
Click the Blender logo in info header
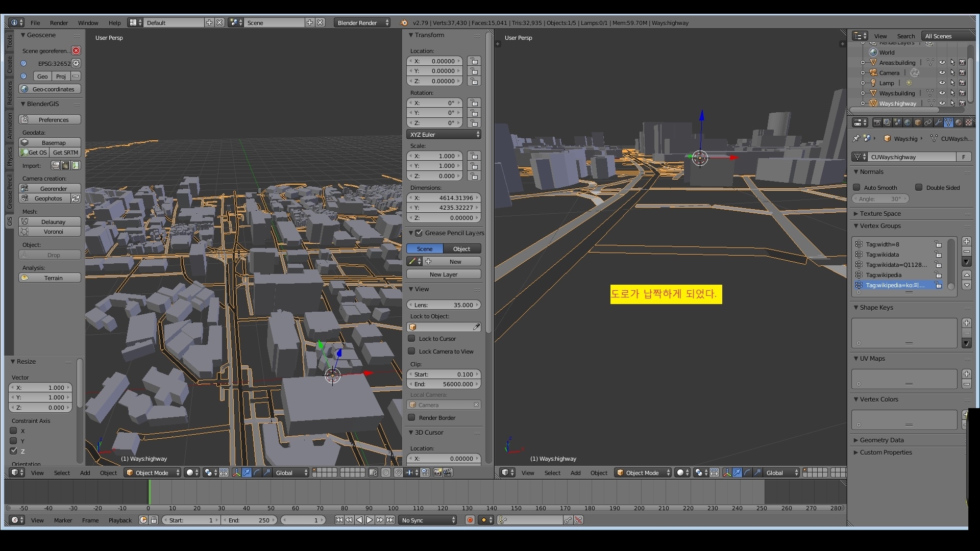(404, 22)
